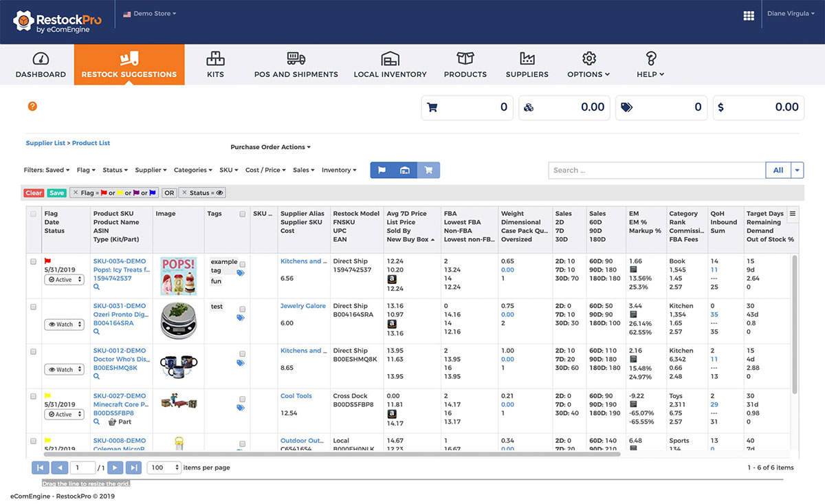Image resolution: width=825 pixels, height=504 pixels.
Task: Go to the first page of results
Action: 41,468
